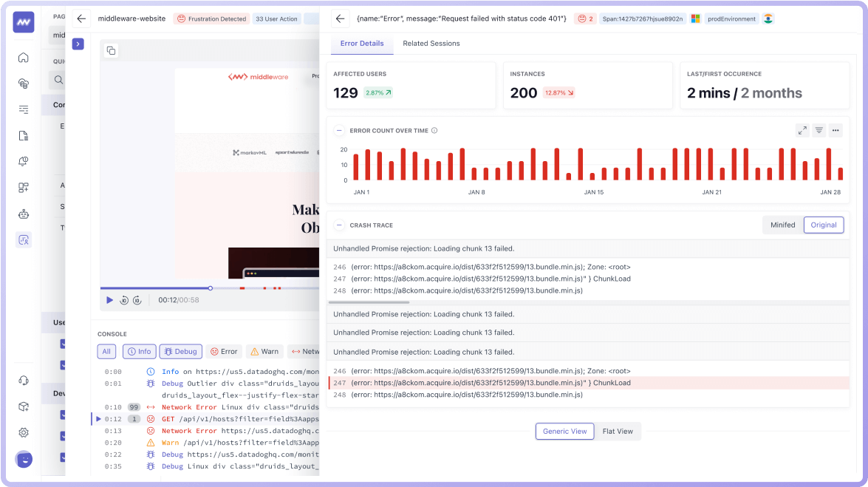Viewport: 868px width, 487px height.
Task: Click the filter icon on error chart
Action: [x=819, y=130]
